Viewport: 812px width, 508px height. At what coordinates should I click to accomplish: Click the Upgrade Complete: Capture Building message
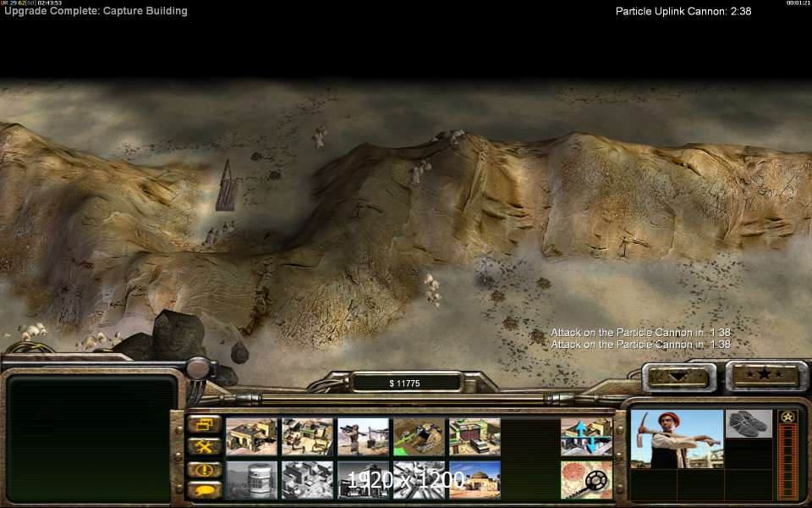pos(96,11)
